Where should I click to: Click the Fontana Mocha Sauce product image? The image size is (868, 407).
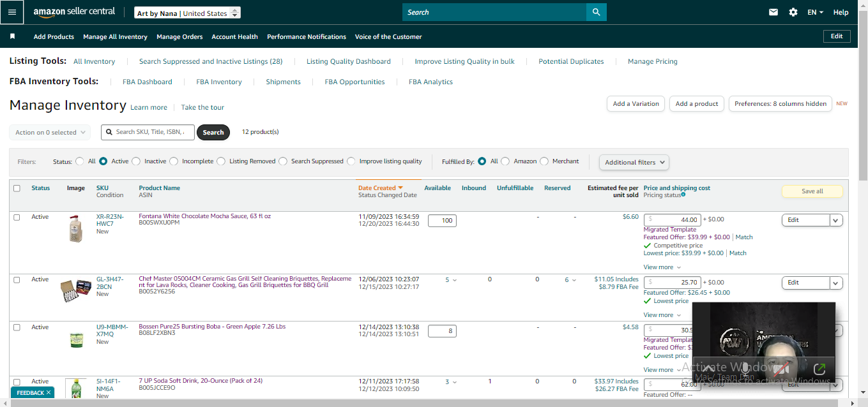click(x=75, y=228)
